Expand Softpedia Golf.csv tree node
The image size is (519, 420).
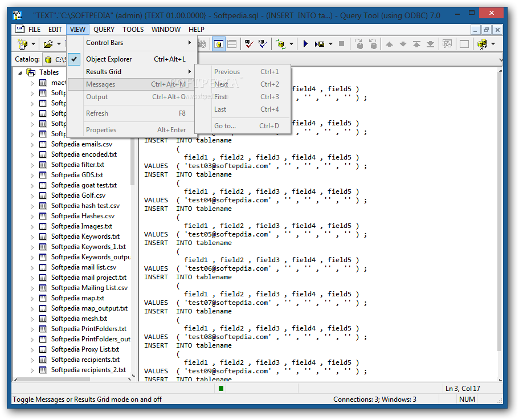[x=32, y=196]
